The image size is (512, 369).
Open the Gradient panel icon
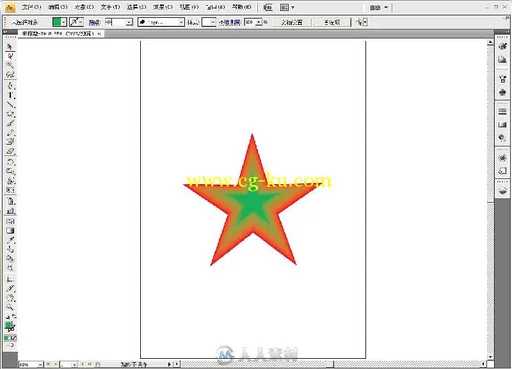[502, 125]
